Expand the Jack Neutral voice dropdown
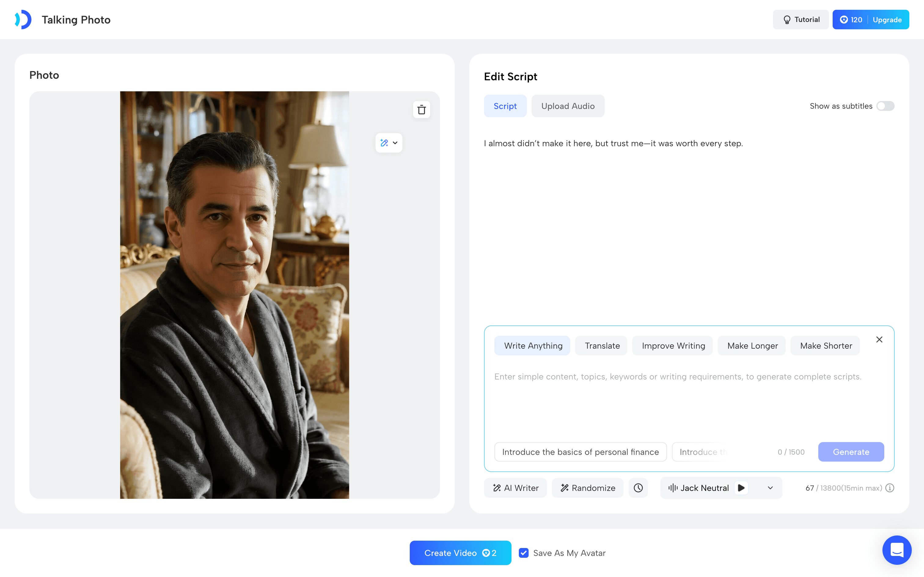Viewport: 924px width, 577px height. (x=770, y=488)
